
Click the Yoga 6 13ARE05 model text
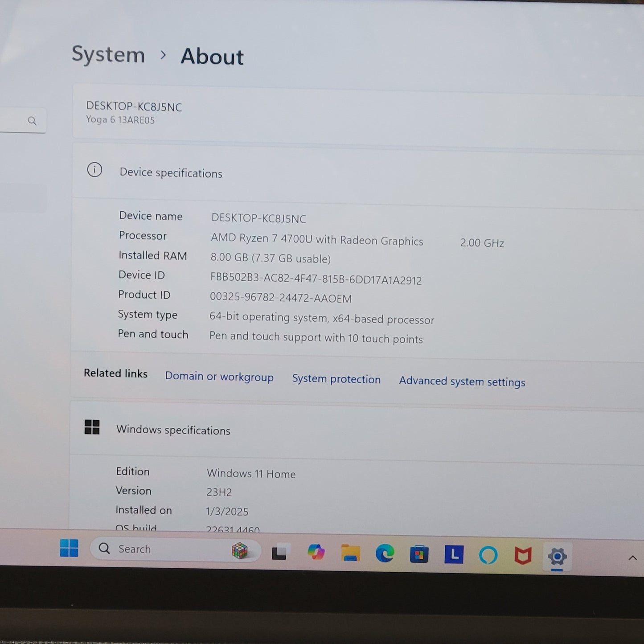pyautogui.click(x=120, y=119)
